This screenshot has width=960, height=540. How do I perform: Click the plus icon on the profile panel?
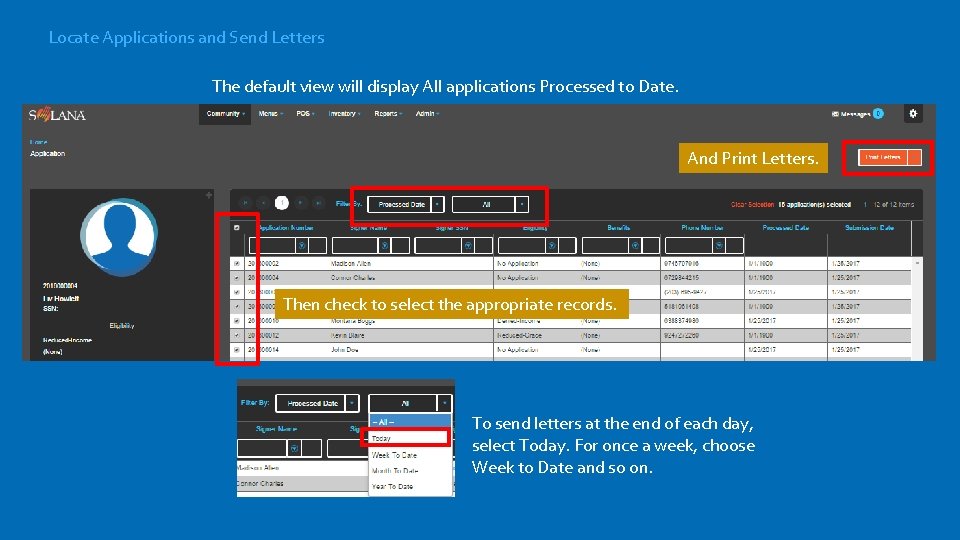(x=209, y=195)
